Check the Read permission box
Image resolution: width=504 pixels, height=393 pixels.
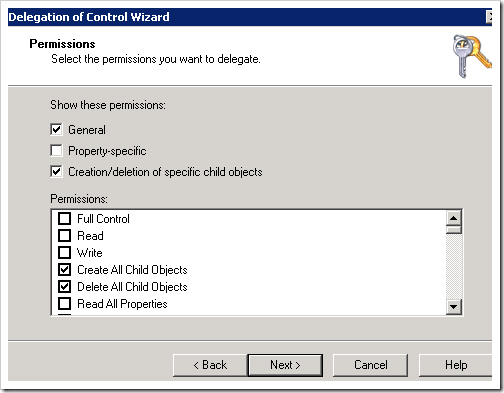pyautogui.click(x=64, y=236)
